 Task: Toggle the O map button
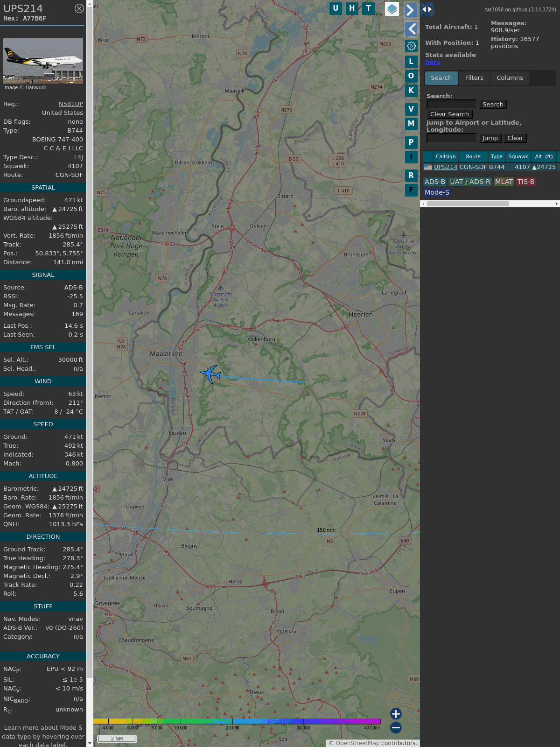tap(411, 76)
